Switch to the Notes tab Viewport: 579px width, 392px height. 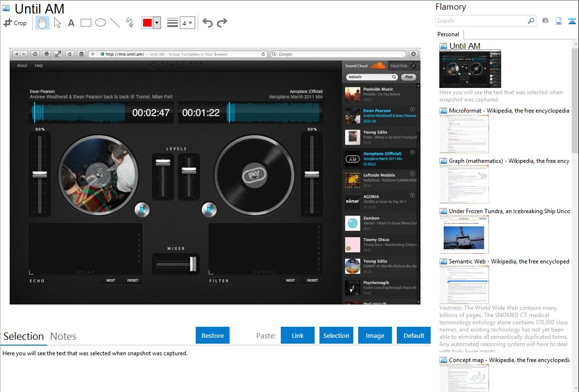[x=63, y=336]
